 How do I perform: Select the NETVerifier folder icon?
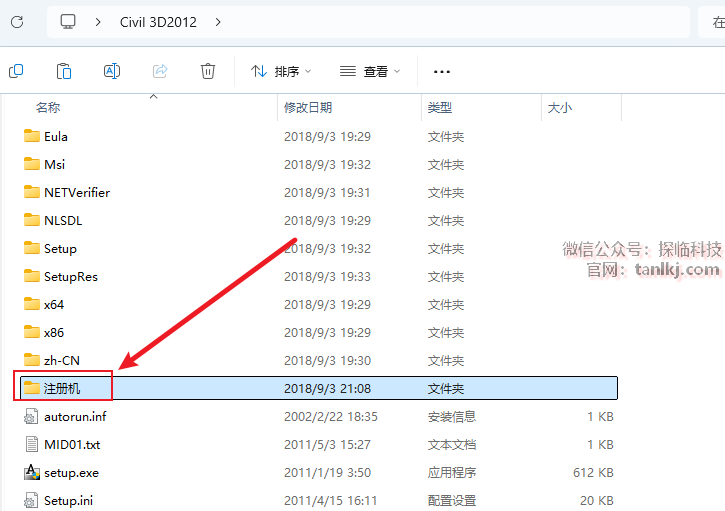point(31,192)
